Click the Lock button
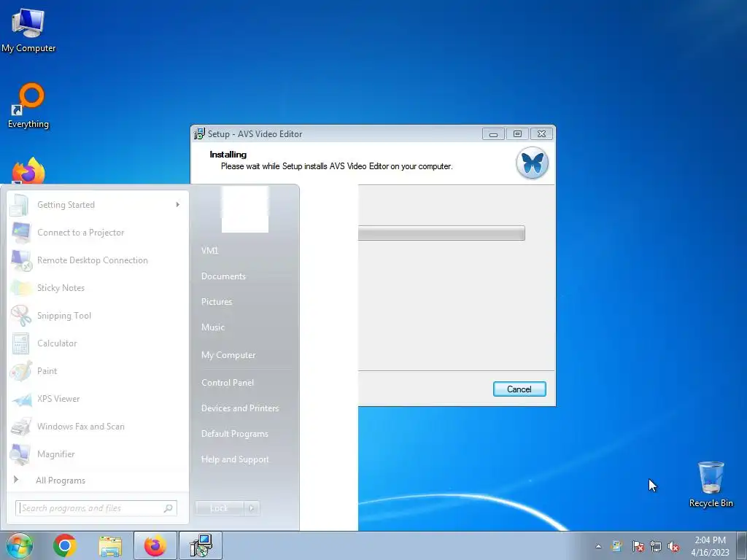This screenshot has height=560, width=747. (219, 508)
